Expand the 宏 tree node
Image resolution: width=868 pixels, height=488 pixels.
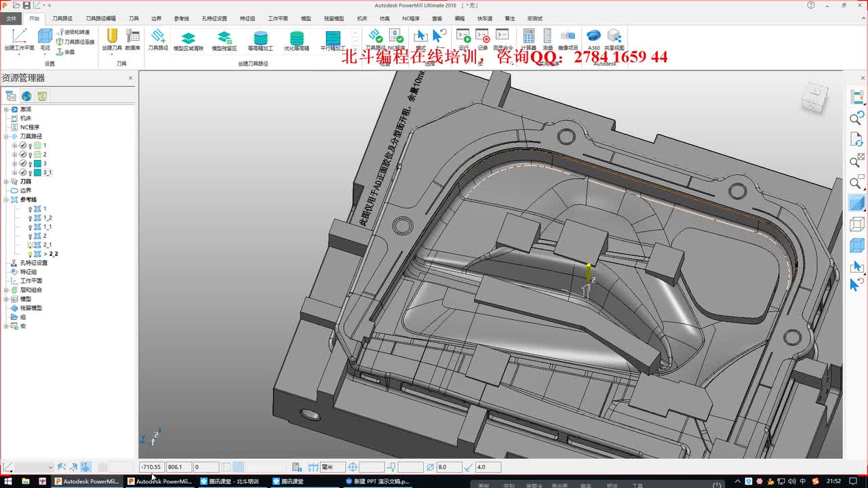tap(6, 326)
